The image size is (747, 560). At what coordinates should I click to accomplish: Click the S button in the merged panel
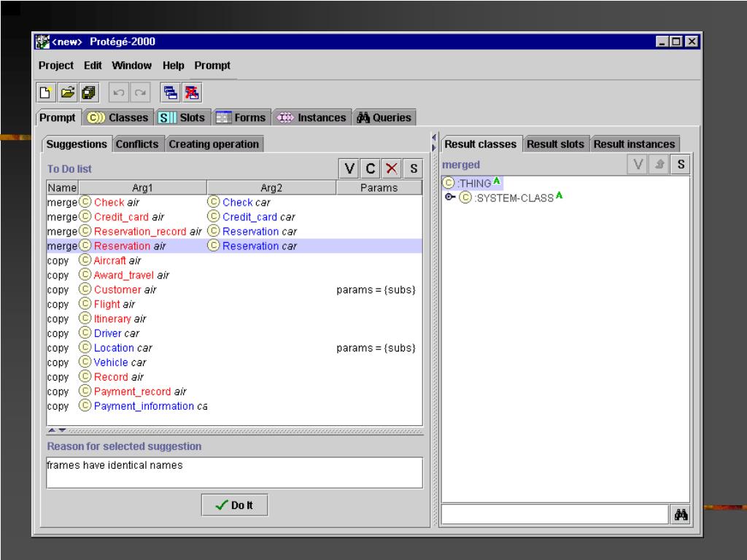tap(681, 164)
